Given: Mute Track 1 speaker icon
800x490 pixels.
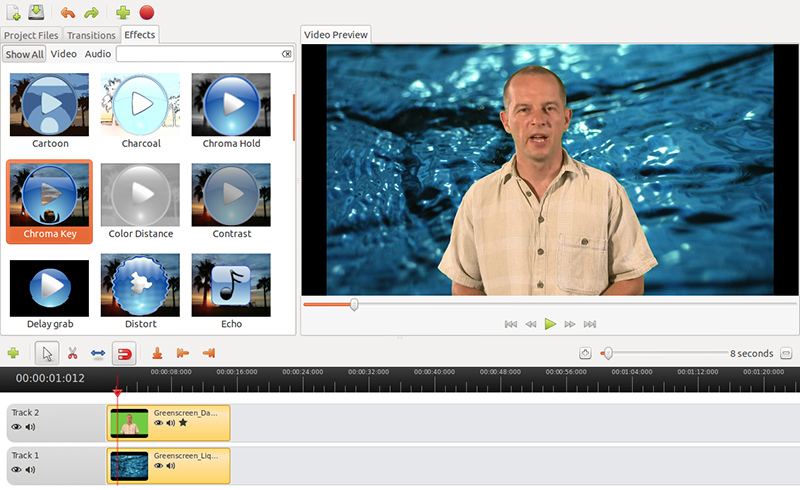Looking at the screenshot, I should pos(31,470).
